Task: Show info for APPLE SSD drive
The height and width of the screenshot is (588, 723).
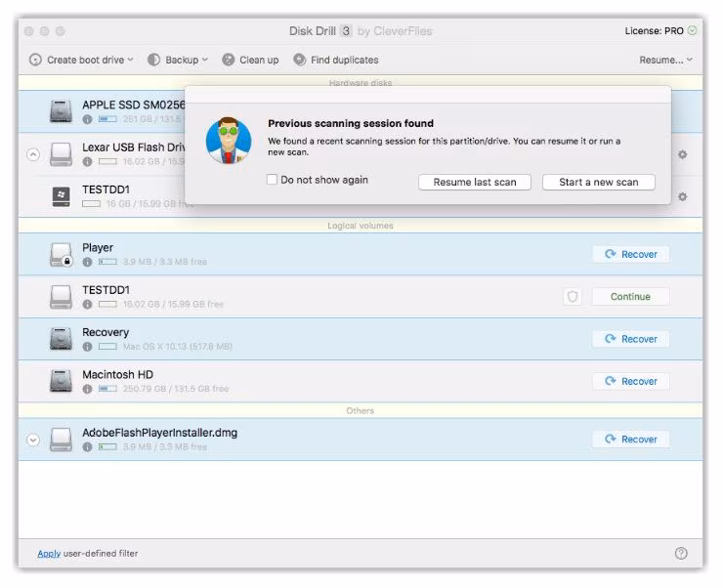Action: (x=87, y=119)
